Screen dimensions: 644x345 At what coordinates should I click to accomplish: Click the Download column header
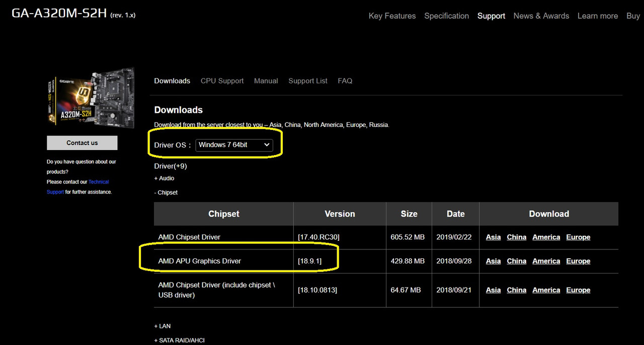(x=549, y=214)
